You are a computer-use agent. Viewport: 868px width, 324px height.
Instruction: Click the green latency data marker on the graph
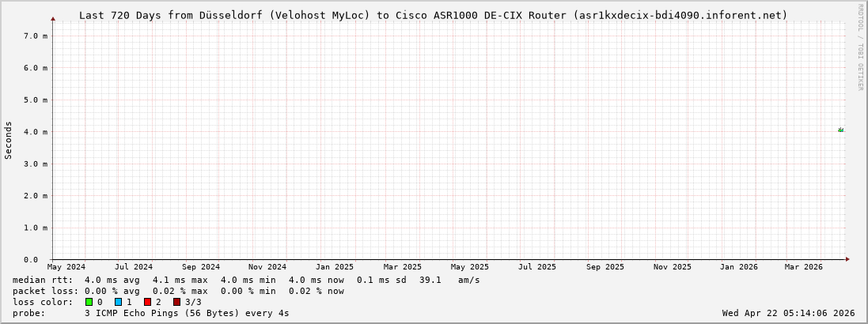(840, 130)
